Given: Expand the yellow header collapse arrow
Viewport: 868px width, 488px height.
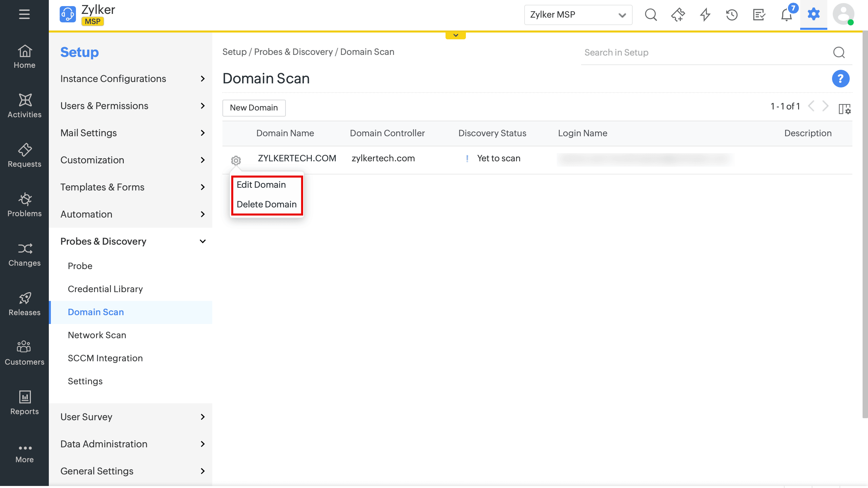Looking at the screenshot, I should tap(455, 35).
